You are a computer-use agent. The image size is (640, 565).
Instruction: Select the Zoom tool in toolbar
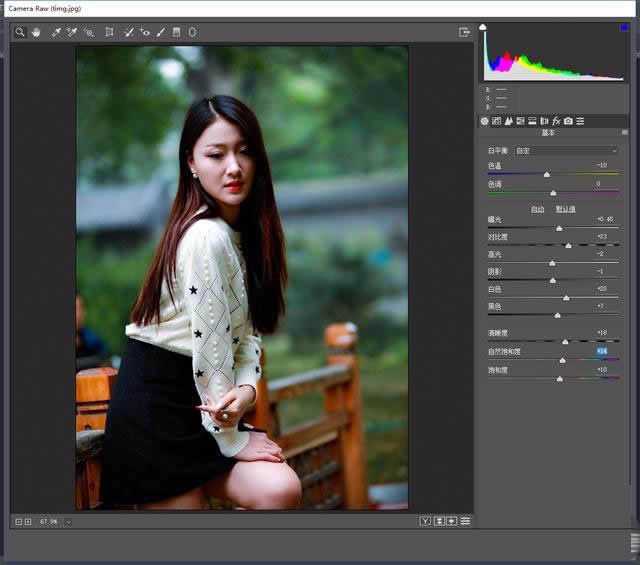19,32
